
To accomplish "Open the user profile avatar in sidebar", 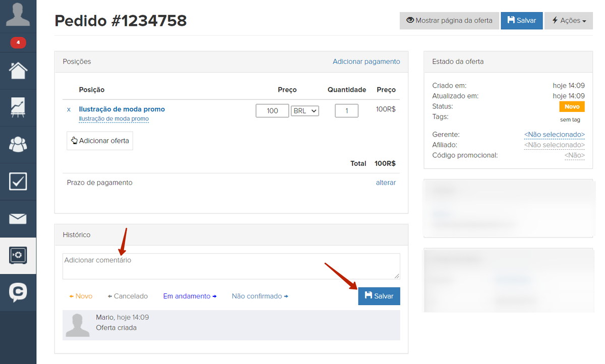I will 18,15.
